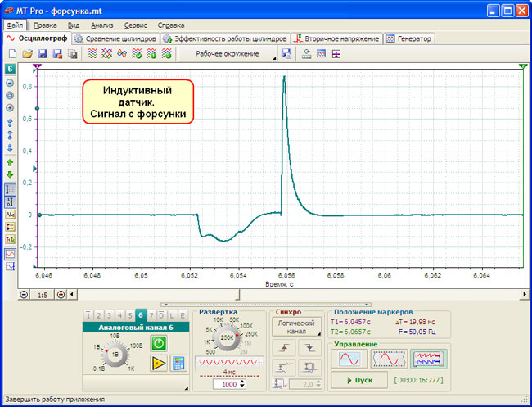This screenshot has height=407, width=532.
Task: Click the blue Save floppy disk icon
Action: coord(42,54)
